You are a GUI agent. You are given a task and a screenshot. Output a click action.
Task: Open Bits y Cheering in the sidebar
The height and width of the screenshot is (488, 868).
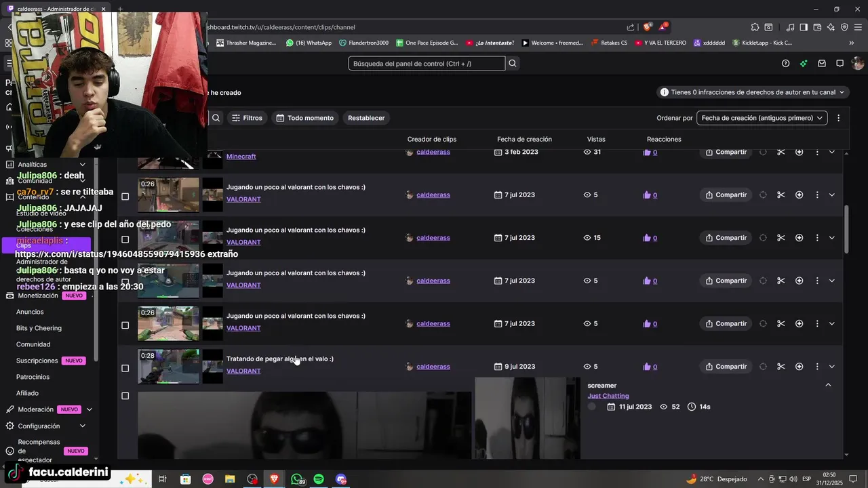point(39,328)
